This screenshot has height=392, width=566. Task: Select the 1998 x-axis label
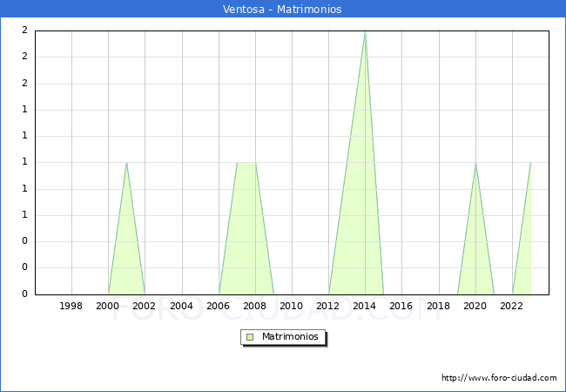71,306
